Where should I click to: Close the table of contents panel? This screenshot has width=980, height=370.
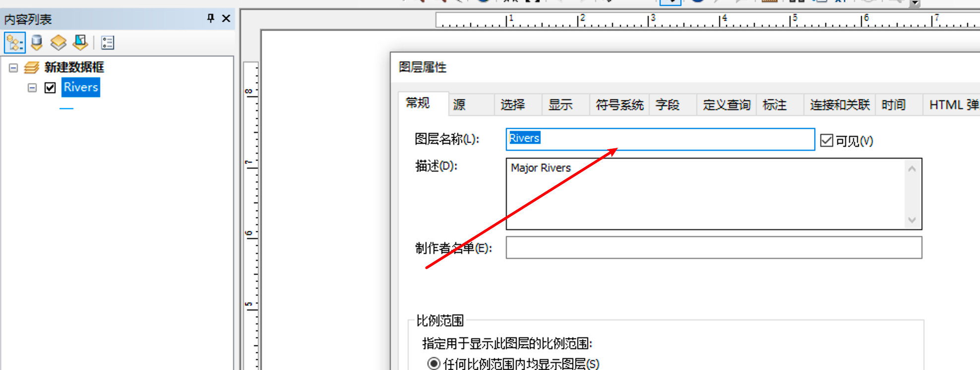point(226,18)
